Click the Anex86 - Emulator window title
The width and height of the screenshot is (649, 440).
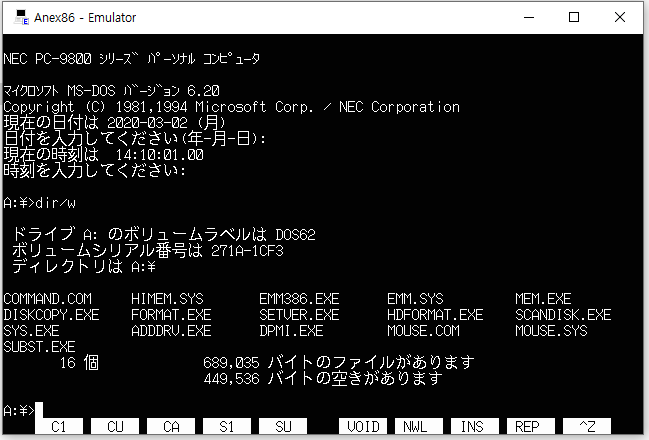tap(85, 18)
